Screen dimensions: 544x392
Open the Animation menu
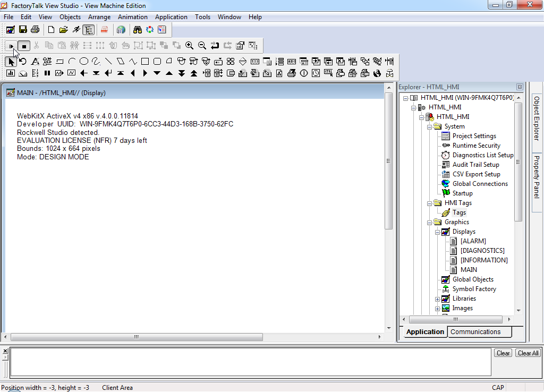(132, 17)
